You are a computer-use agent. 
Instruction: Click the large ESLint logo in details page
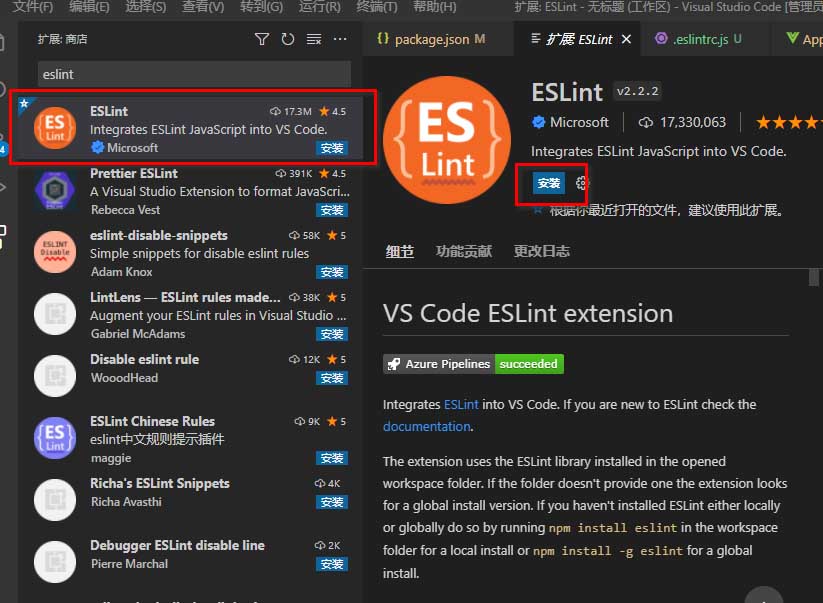click(446, 138)
